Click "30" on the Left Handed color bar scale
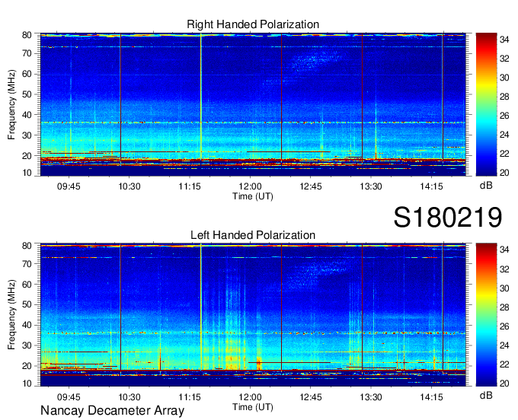 pyautogui.click(x=504, y=288)
